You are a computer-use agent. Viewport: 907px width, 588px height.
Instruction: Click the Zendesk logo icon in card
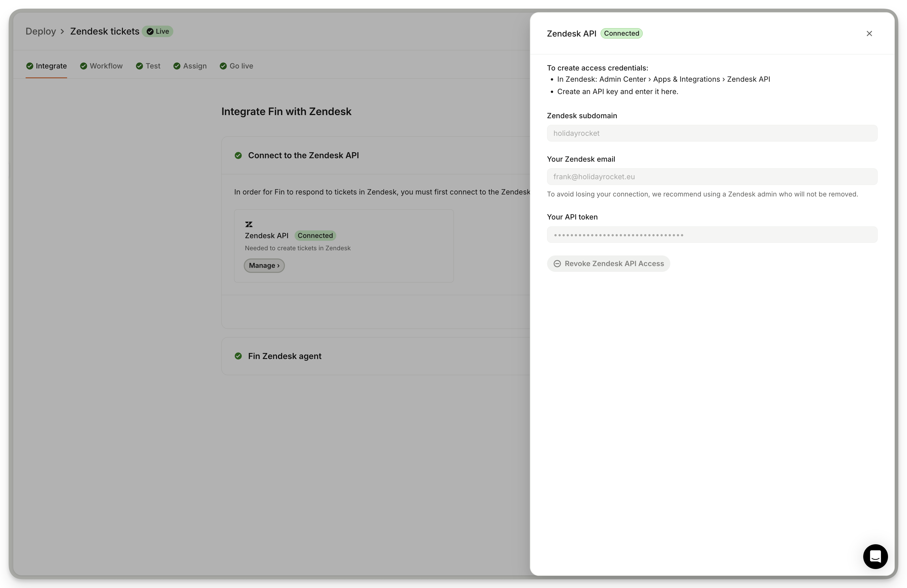(249, 224)
